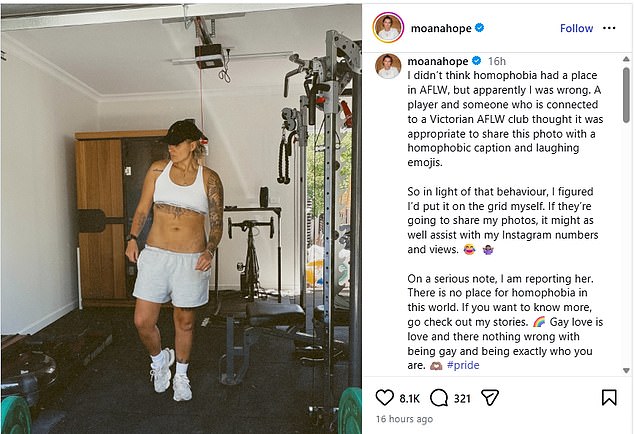634x434 pixels.
Task: Save the post with the bookmark icon
Action: [609, 398]
